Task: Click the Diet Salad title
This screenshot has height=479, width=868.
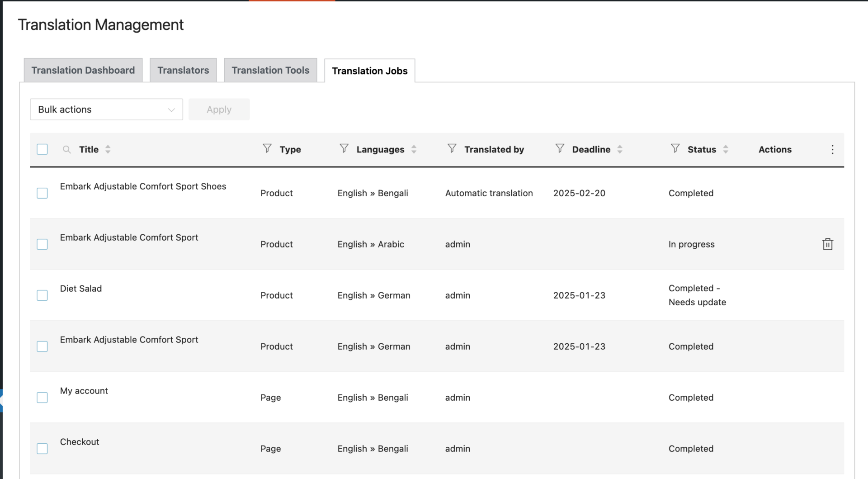Action: point(81,289)
